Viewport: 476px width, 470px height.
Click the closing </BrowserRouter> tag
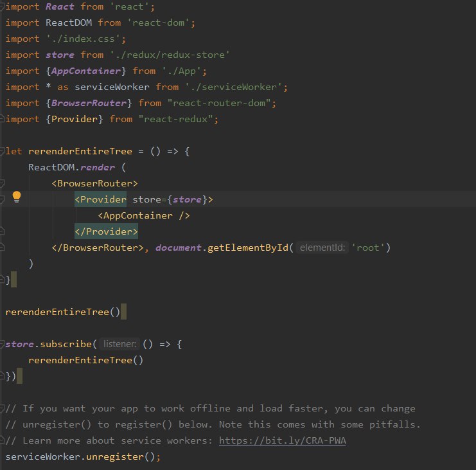(x=98, y=248)
